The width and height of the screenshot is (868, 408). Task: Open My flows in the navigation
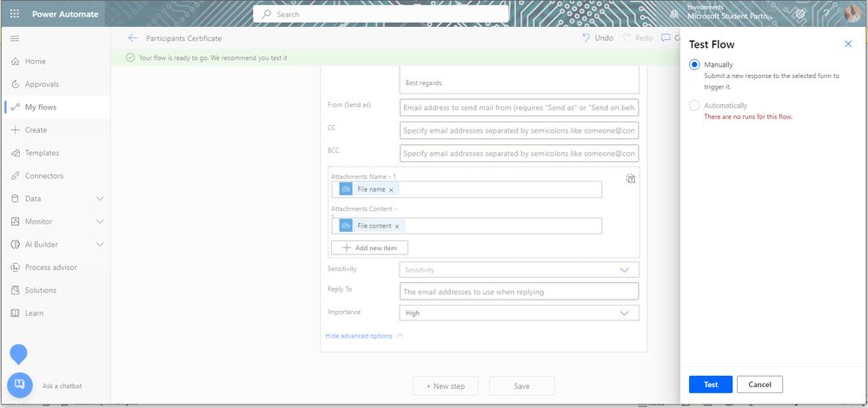point(41,108)
